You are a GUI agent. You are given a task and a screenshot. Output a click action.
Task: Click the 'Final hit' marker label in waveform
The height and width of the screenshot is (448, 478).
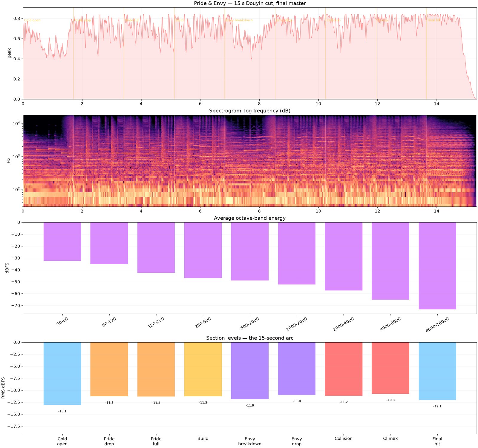[x=434, y=20]
